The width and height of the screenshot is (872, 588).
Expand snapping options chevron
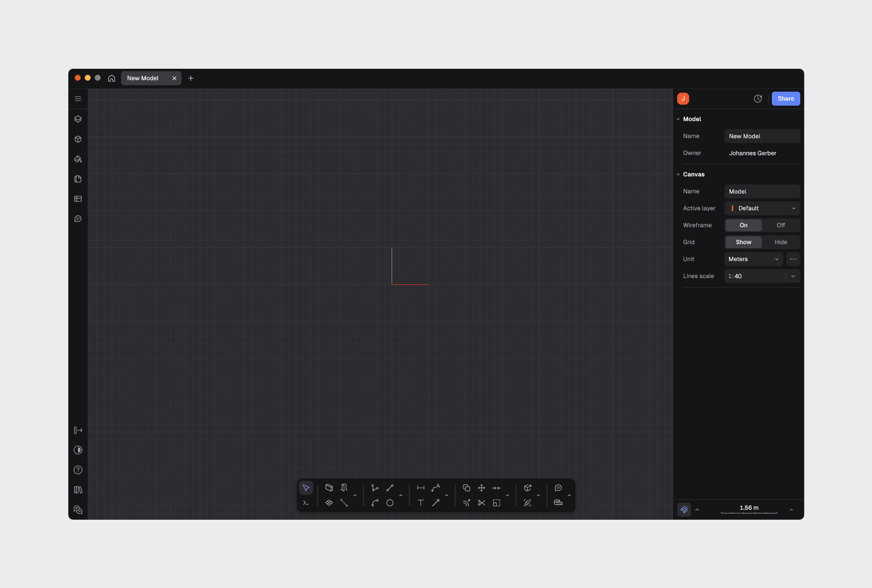click(x=697, y=510)
